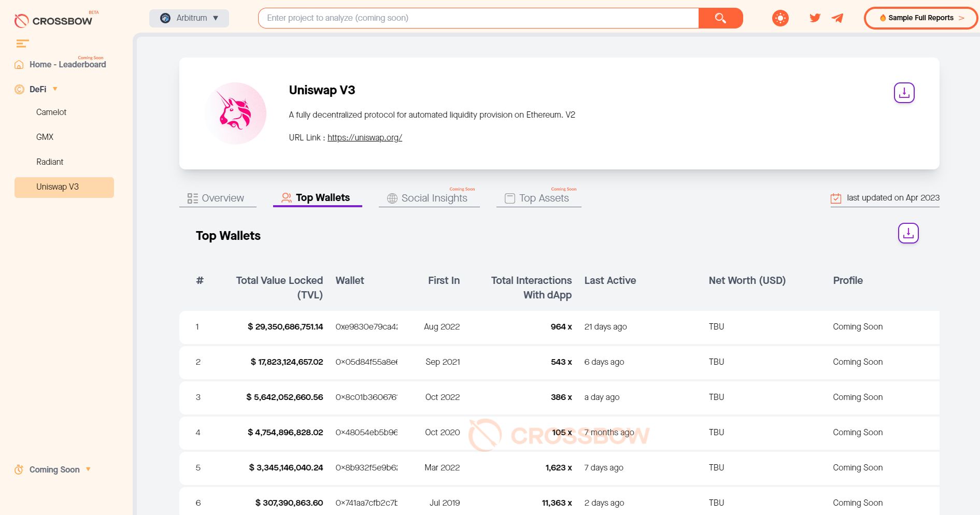Viewport: 980px width, 515px height.
Task: Click the Aug 2022 first-in cell
Action: click(x=442, y=326)
